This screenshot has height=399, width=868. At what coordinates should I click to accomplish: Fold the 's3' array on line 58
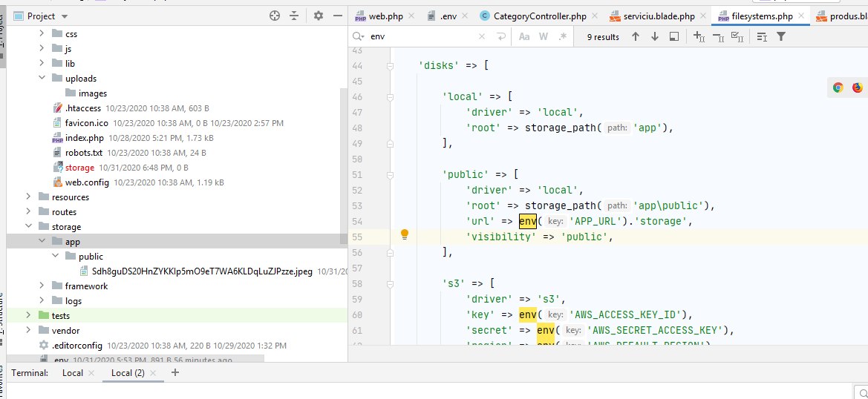pyautogui.click(x=391, y=283)
